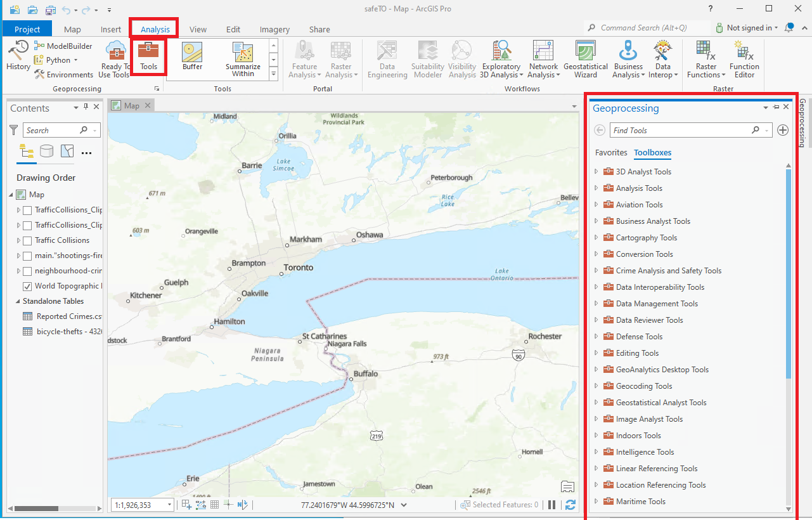Open the Python dropdown button
Viewport: 812px width, 520px height.
57,60
